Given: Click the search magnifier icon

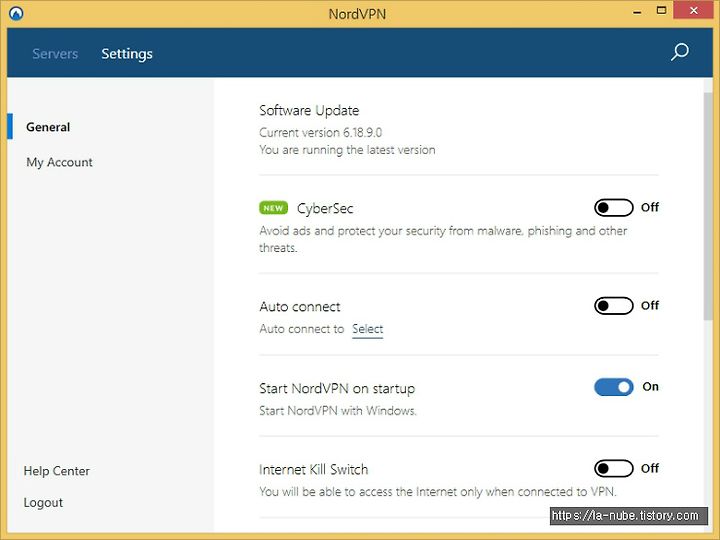Looking at the screenshot, I should coord(680,52).
